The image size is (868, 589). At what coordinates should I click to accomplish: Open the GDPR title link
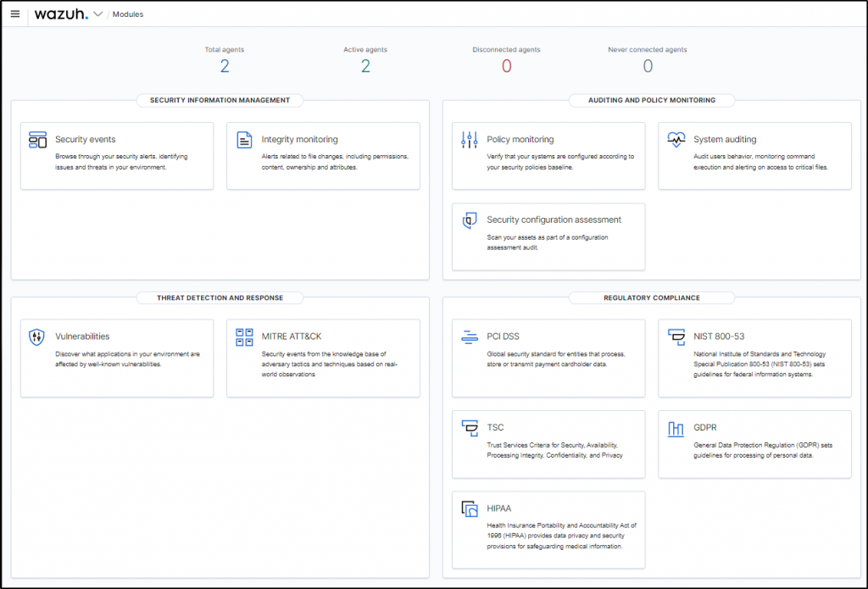(705, 427)
